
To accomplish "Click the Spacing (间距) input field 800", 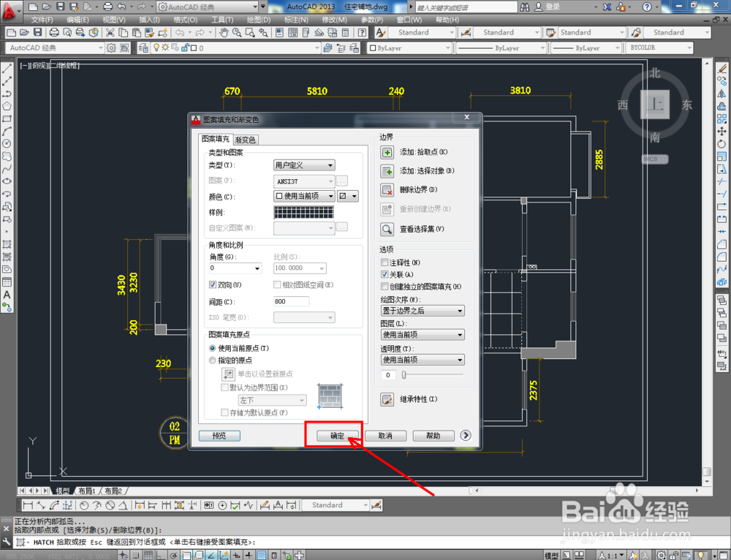I will pos(292,302).
